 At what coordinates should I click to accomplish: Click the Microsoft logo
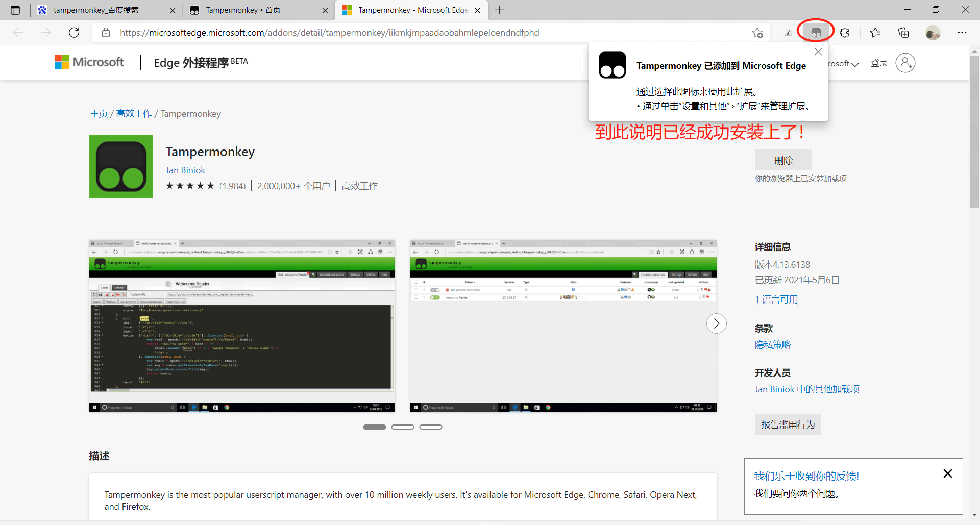click(x=89, y=62)
